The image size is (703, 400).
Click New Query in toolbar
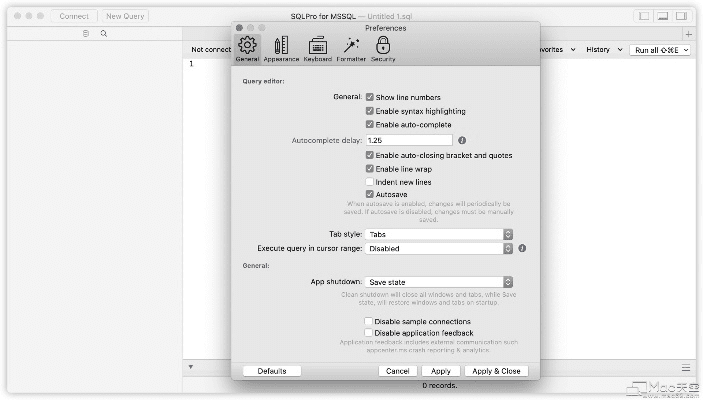click(125, 16)
